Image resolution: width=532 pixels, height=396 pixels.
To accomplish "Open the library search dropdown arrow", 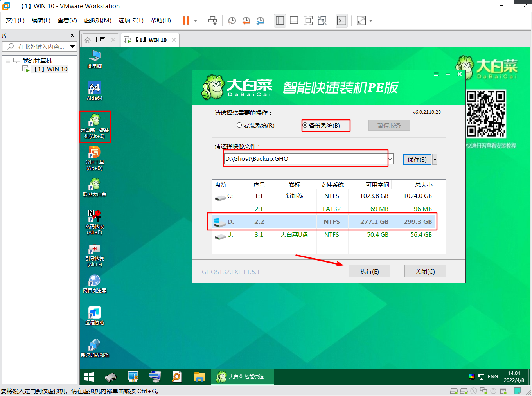I will point(73,47).
